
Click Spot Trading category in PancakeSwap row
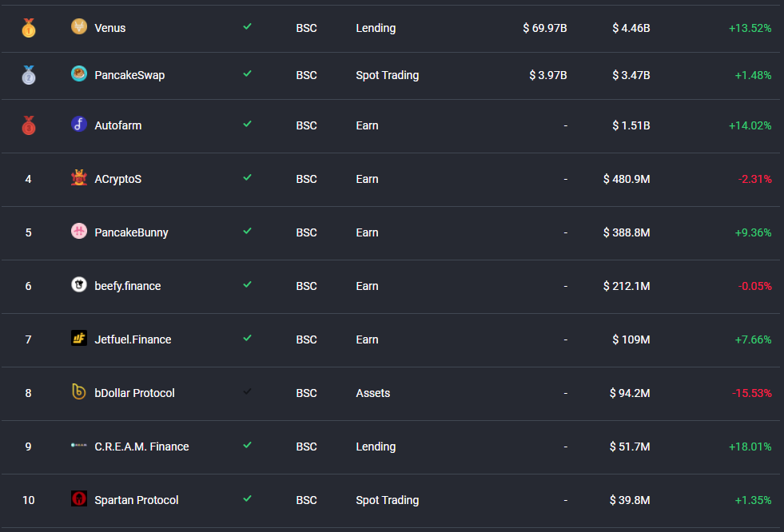[387, 75]
